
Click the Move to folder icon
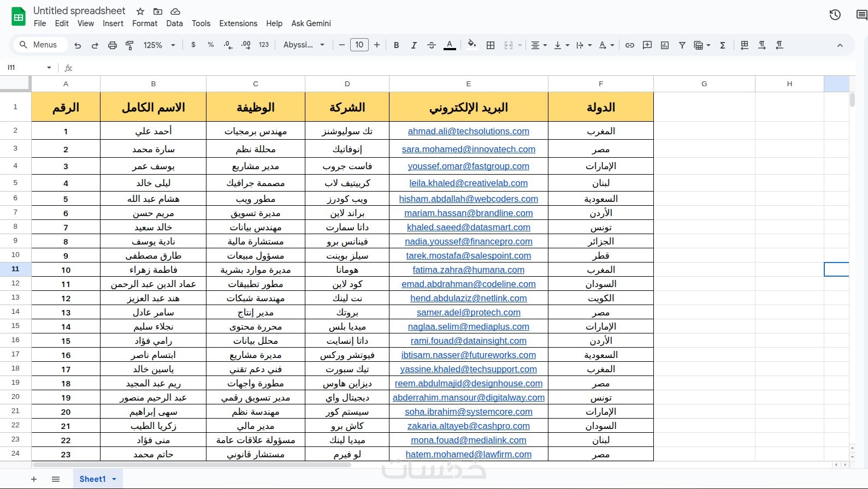(158, 11)
